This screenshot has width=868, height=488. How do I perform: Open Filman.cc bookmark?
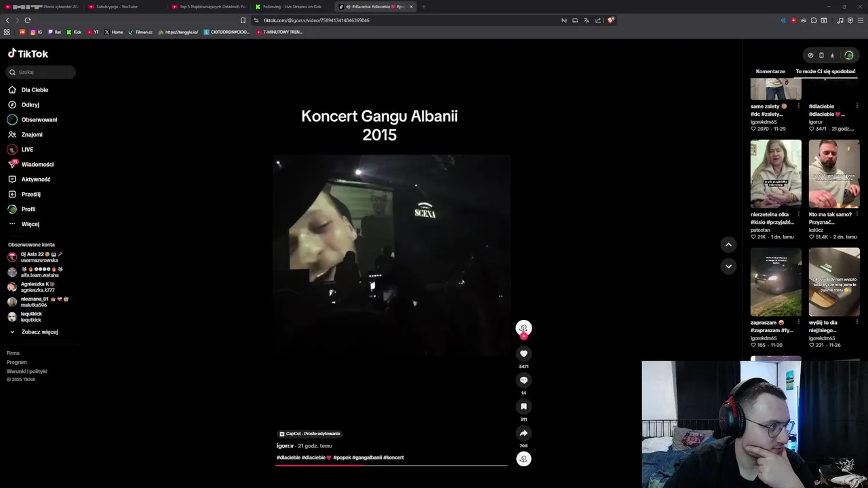click(141, 32)
